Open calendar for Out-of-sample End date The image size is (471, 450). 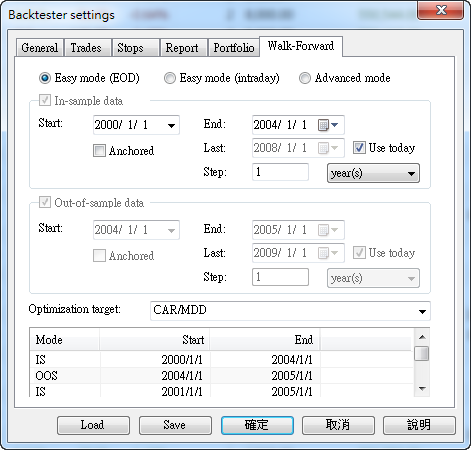328,230
